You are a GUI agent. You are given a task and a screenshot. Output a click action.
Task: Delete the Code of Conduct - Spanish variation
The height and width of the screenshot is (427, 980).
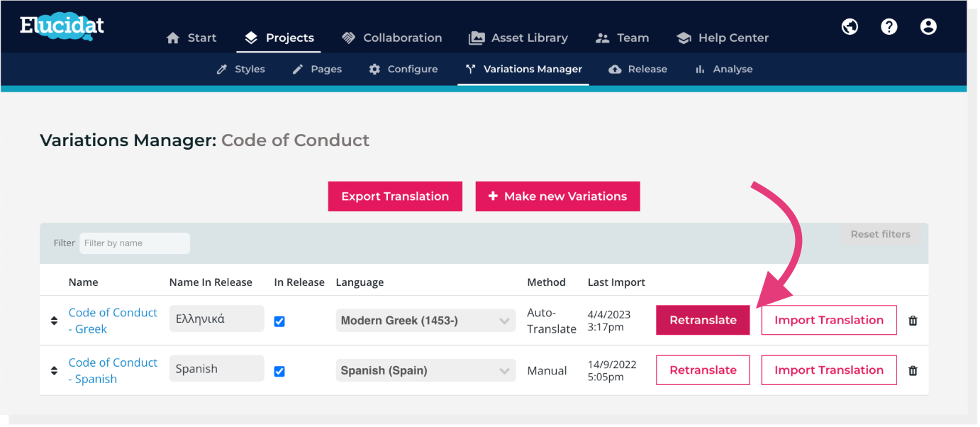pos(913,370)
